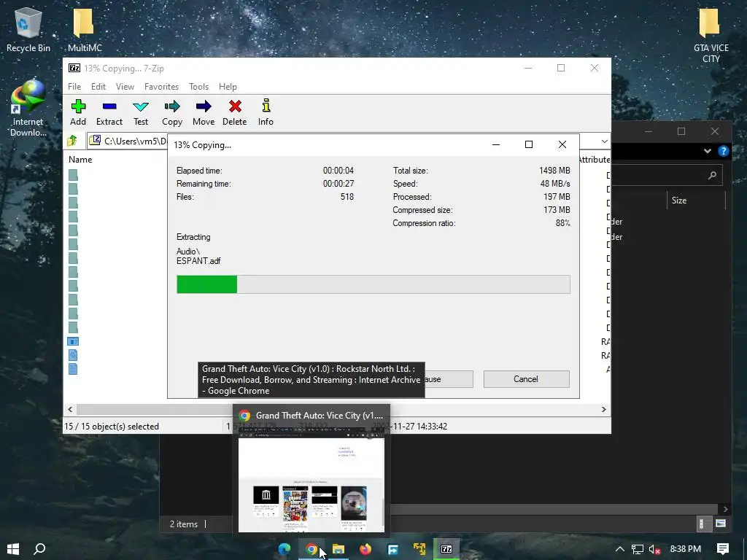747x560 pixels.
Task: Show hidden system tray icons
Action: click(620, 549)
